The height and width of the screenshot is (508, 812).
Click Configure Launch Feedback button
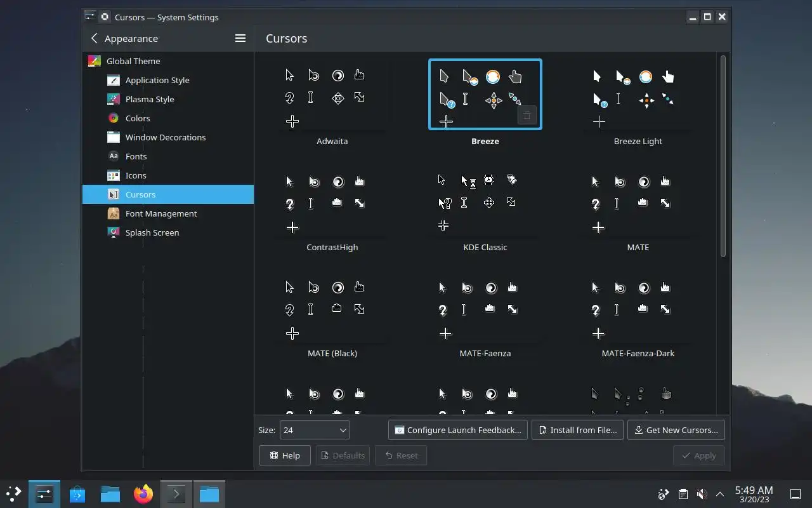click(457, 430)
